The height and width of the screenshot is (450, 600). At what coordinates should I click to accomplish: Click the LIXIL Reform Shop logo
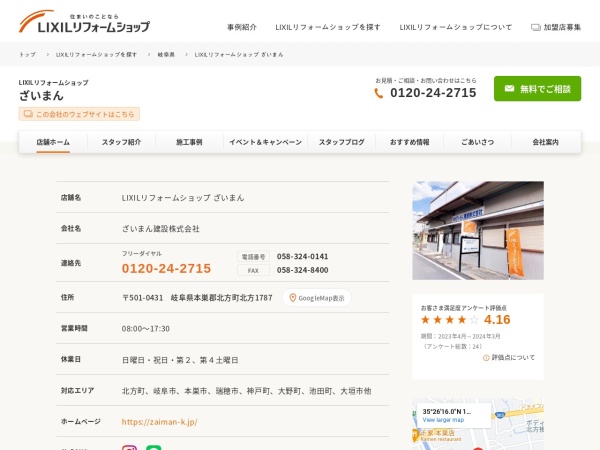[x=84, y=22]
